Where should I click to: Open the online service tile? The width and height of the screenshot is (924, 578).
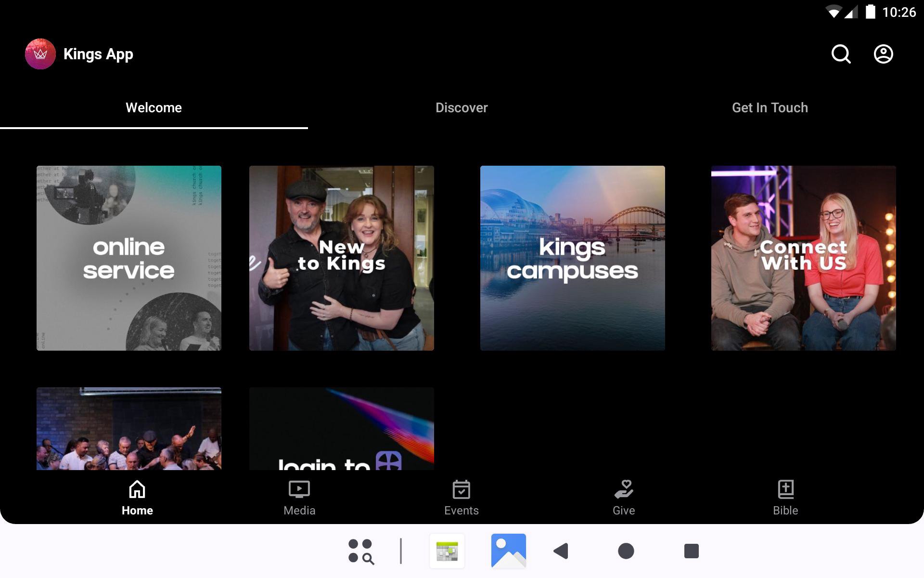coord(129,258)
